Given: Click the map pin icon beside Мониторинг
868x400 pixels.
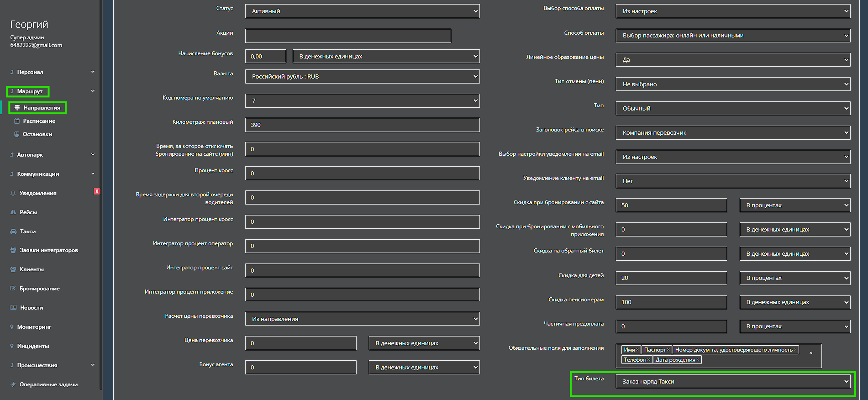Looking at the screenshot, I should point(12,327).
